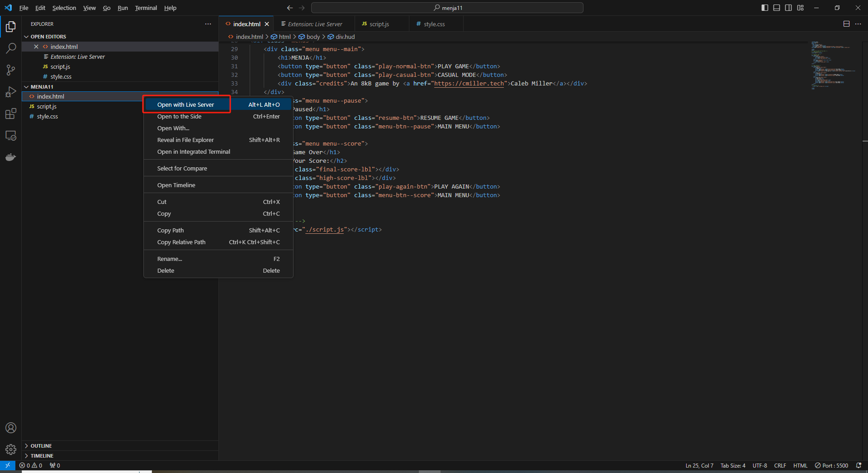Open the Extensions view

click(11, 114)
